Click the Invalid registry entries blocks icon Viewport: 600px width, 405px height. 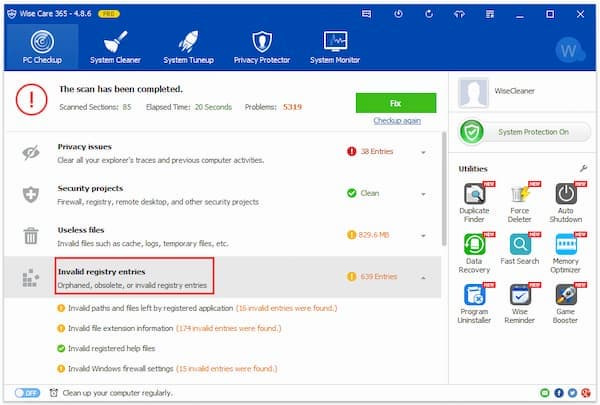tap(31, 278)
